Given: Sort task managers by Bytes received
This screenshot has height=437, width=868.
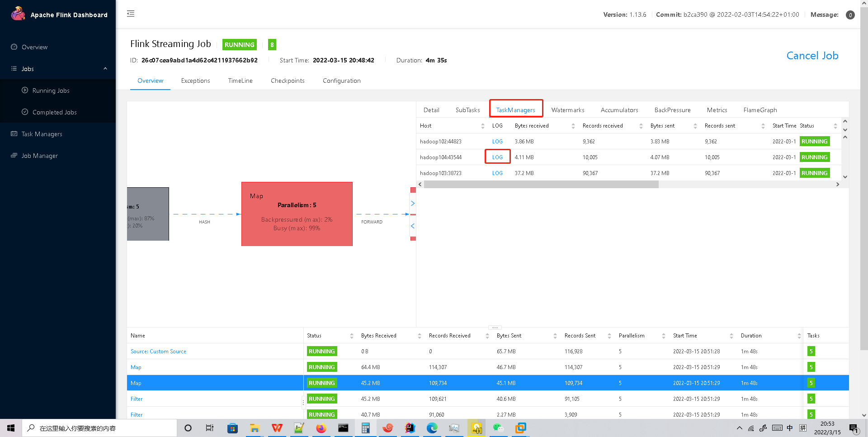Looking at the screenshot, I should [573, 126].
